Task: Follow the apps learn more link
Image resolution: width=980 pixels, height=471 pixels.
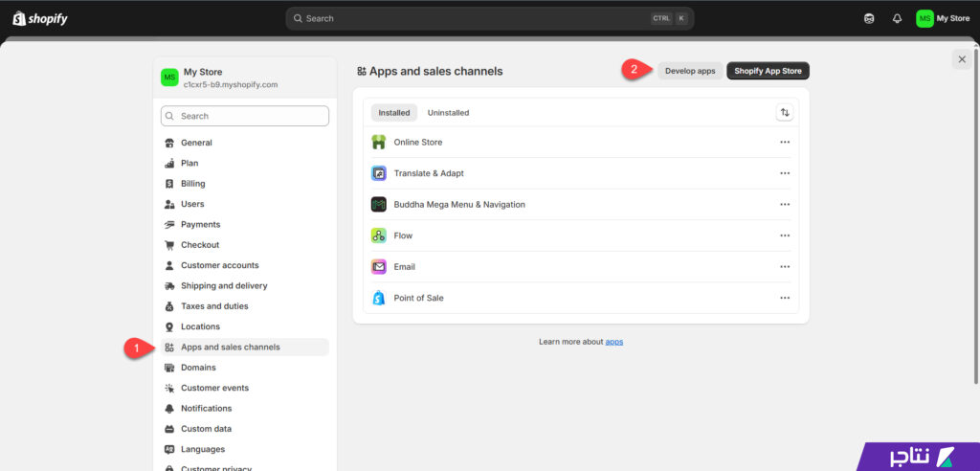Action: point(613,342)
